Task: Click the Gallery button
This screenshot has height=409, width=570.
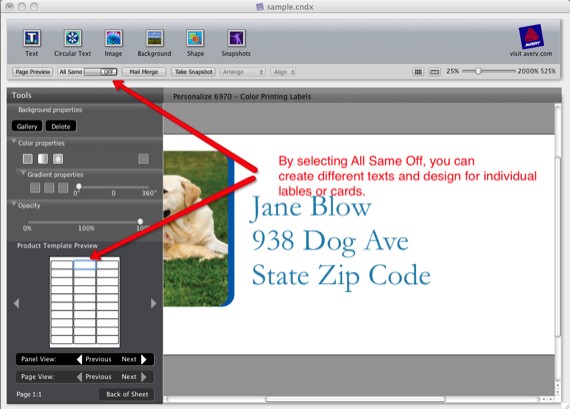Action: coord(27,127)
